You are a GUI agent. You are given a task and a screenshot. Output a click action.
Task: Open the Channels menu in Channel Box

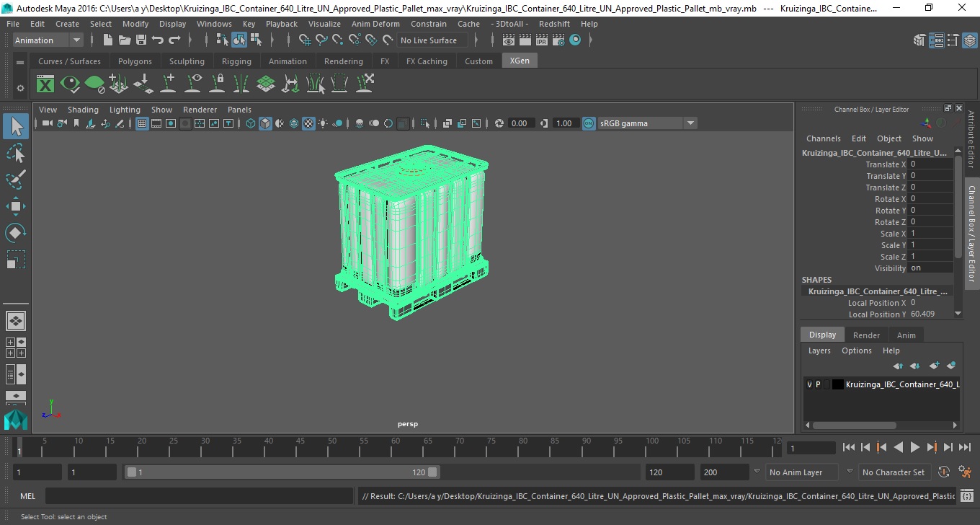824,138
